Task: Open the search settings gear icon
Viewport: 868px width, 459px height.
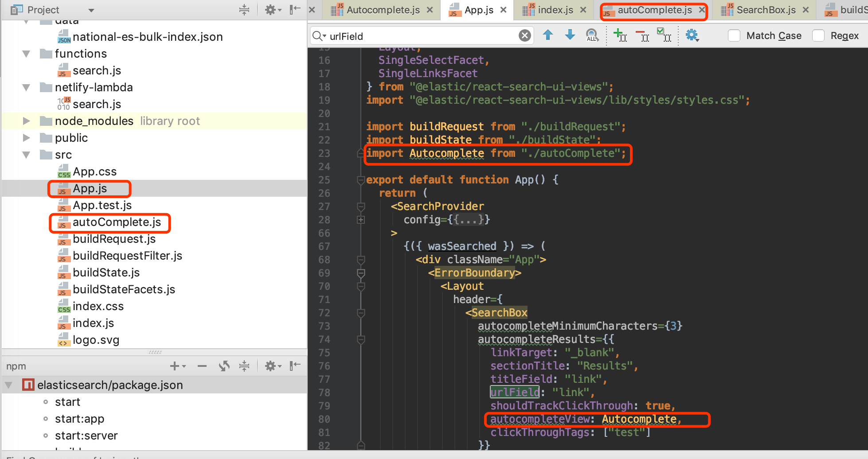Action: click(x=692, y=35)
